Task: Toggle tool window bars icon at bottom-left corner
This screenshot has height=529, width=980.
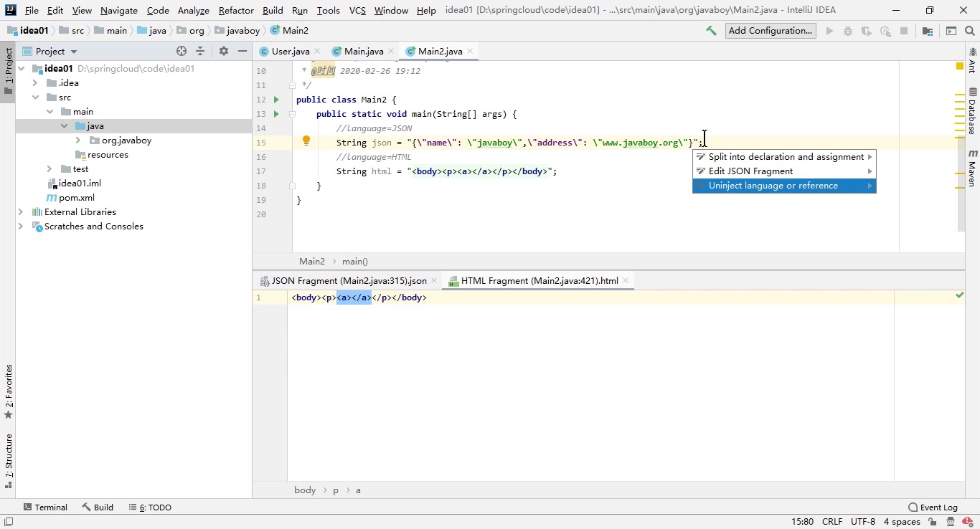Action: [8, 522]
